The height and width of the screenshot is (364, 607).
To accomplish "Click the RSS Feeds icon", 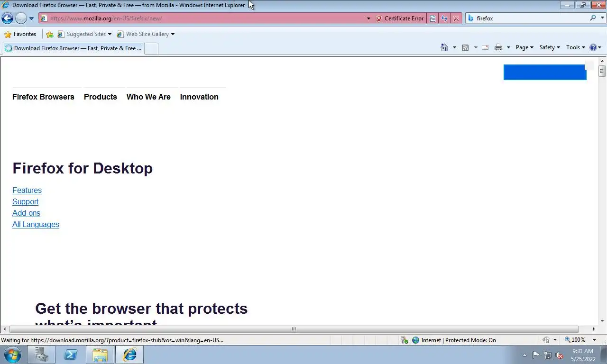I will click(465, 47).
